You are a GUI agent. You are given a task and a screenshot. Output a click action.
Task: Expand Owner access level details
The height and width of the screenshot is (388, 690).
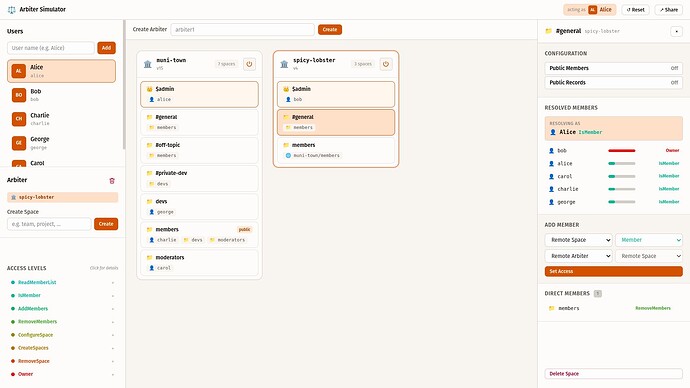pos(62,374)
